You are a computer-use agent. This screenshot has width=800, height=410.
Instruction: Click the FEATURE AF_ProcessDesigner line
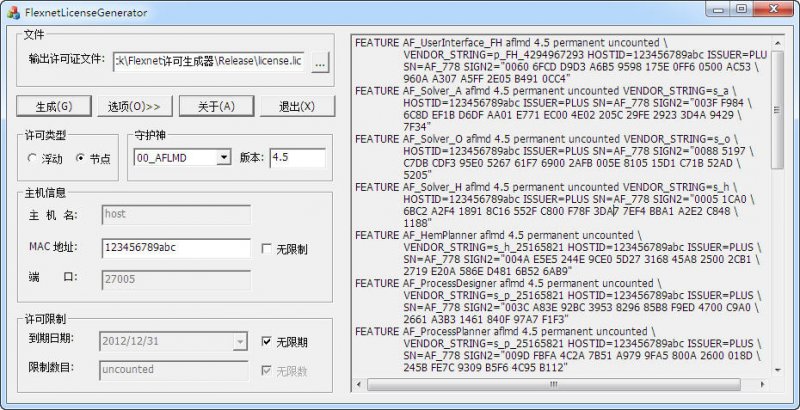coord(508,283)
